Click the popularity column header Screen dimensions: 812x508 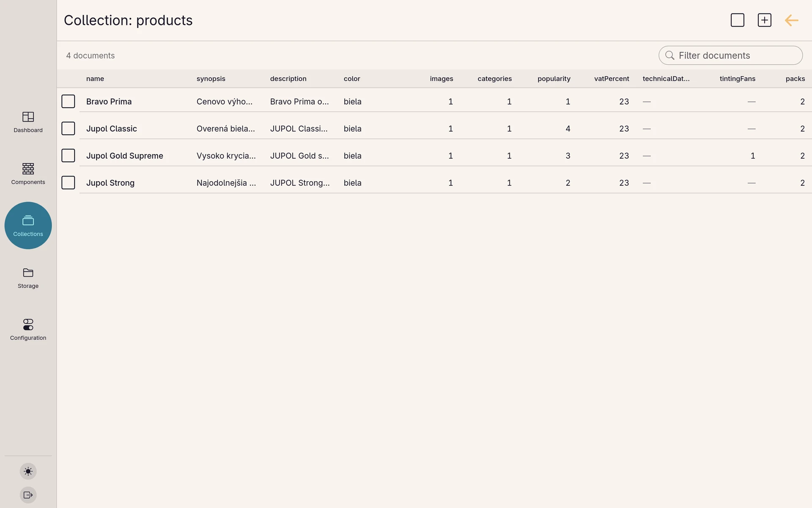[x=554, y=79]
